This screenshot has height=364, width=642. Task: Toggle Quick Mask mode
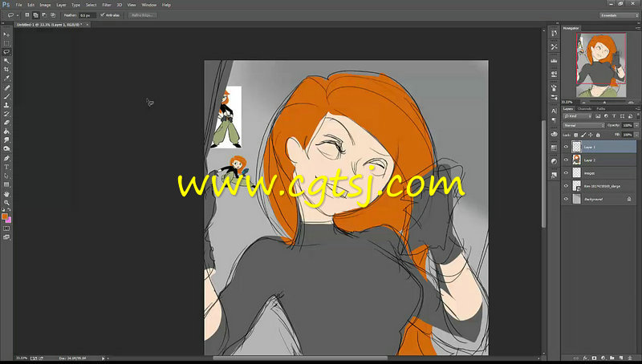tap(6, 229)
